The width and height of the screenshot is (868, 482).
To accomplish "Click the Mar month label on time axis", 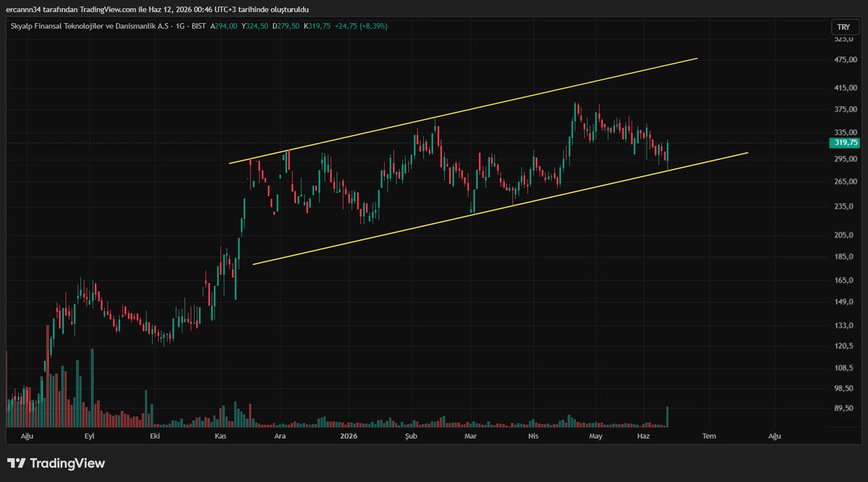I will (x=470, y=436).
